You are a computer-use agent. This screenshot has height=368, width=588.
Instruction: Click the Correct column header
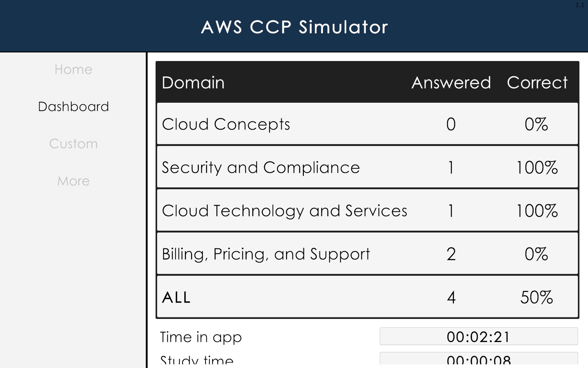[537, 82]
